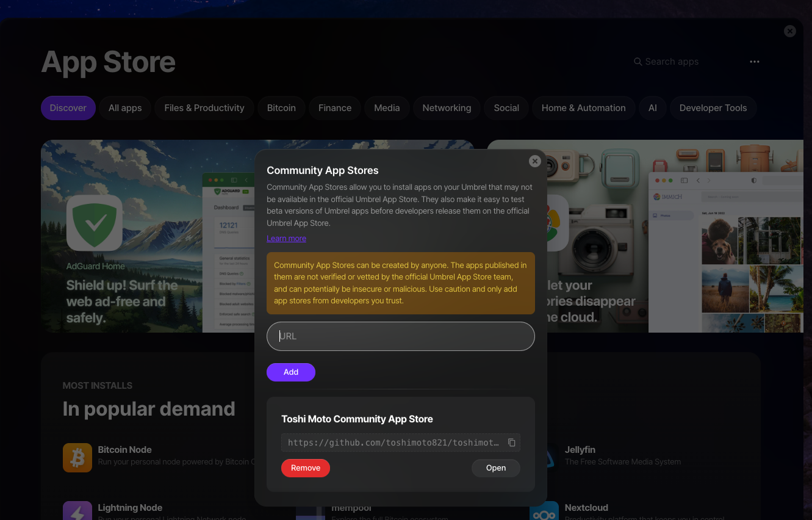Open the Nextcloud app icon
This screenshot has width=812, height=520.
(x=544, y=510)
